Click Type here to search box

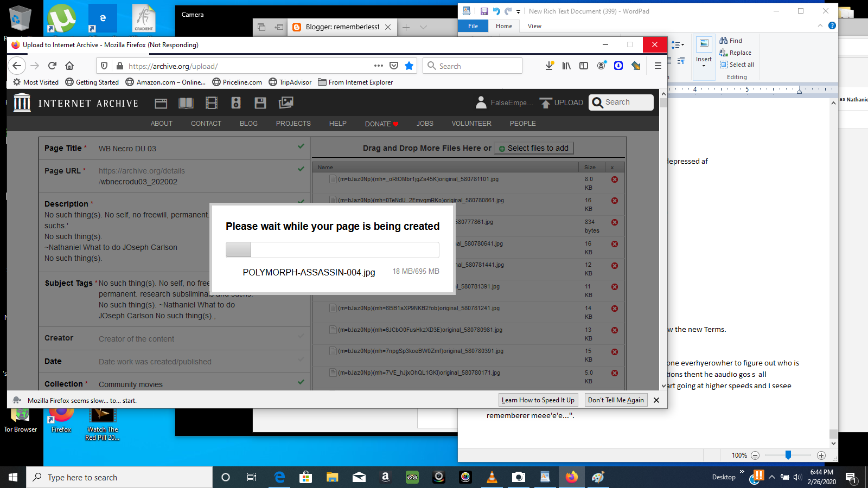click(x=119, y=477)
